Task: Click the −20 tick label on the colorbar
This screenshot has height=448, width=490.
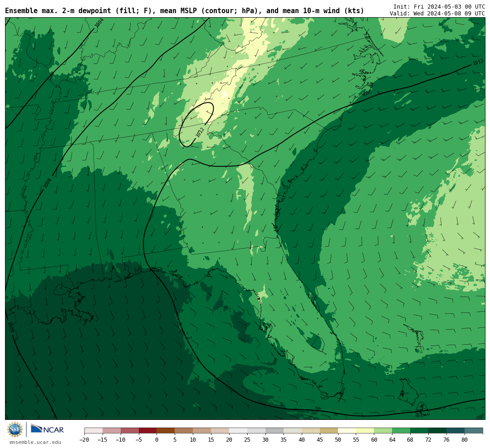Action: pos(84,440)
